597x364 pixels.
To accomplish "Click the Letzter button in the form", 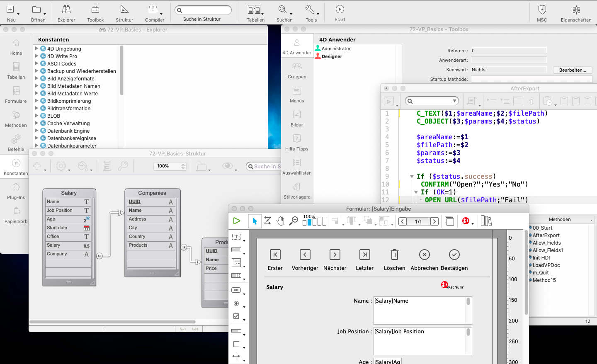I will coord(365,255).
